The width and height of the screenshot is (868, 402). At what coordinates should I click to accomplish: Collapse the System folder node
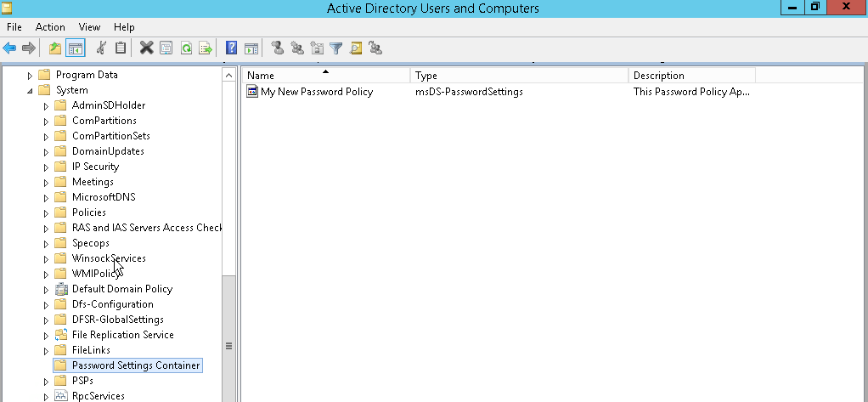[x=31, y=91]
